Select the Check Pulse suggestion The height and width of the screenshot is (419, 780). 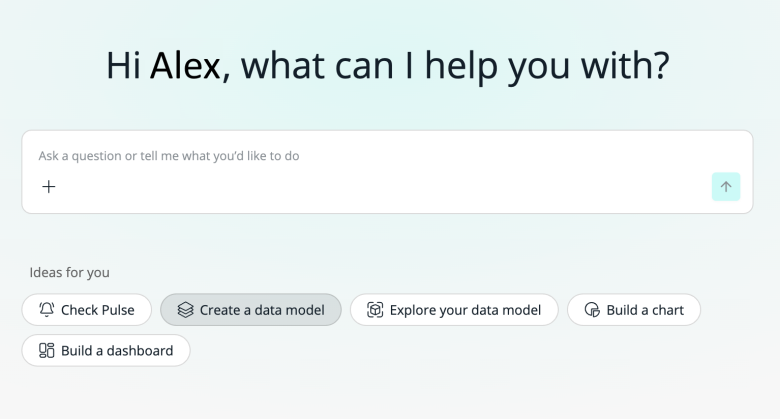(x=87, y=310)
